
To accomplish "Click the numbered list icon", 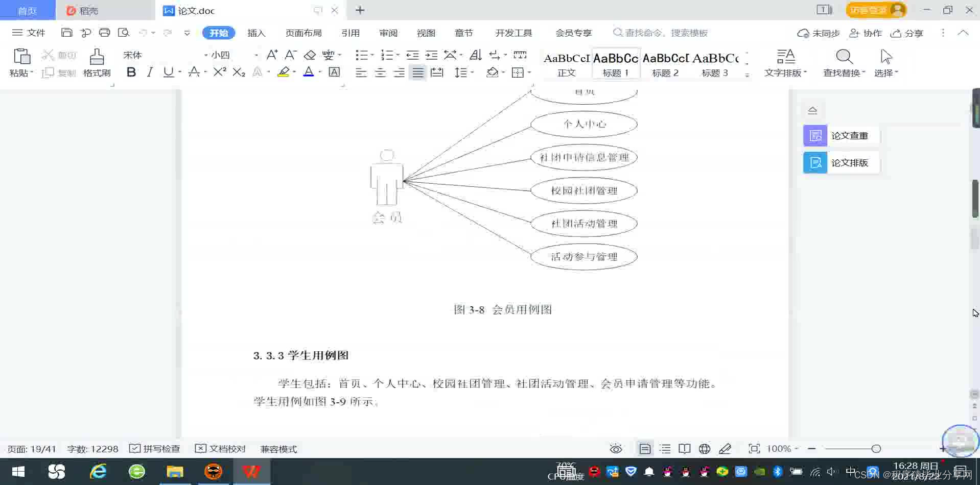I will click(x=387, y=55).
